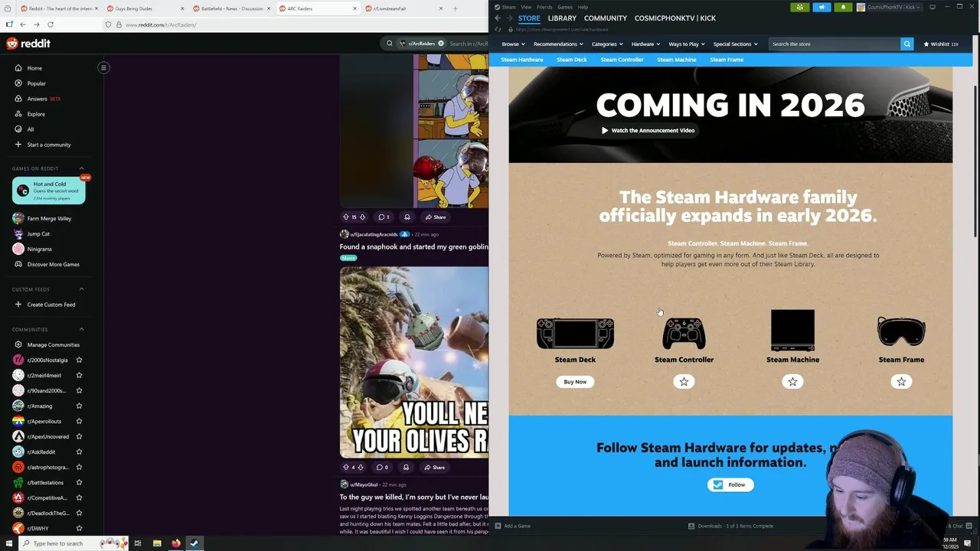Collapse Reddit sidebar with hamburger button
The image size is (980, 551).
coord(103,67)
